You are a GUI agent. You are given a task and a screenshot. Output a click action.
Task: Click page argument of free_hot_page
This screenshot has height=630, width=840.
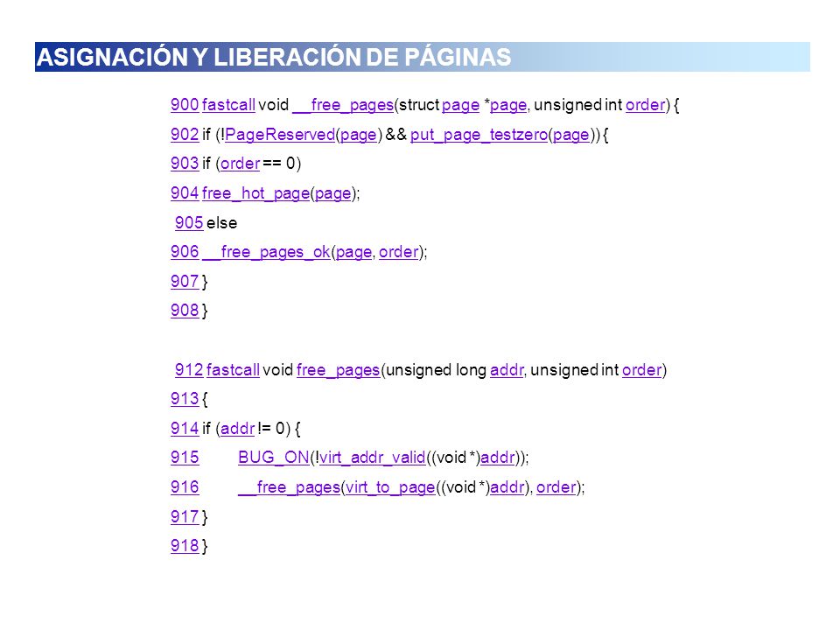point(333,194)
